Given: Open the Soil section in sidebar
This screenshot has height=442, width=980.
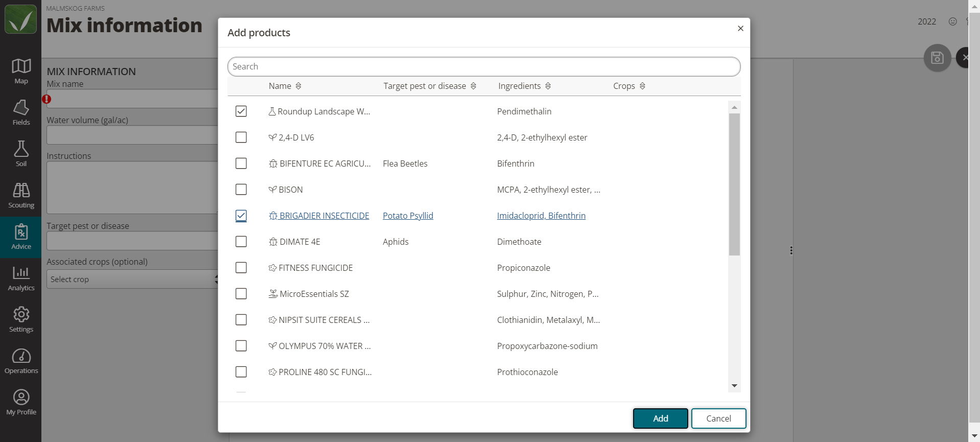Looking at the screenshot, I should (21, 154).
